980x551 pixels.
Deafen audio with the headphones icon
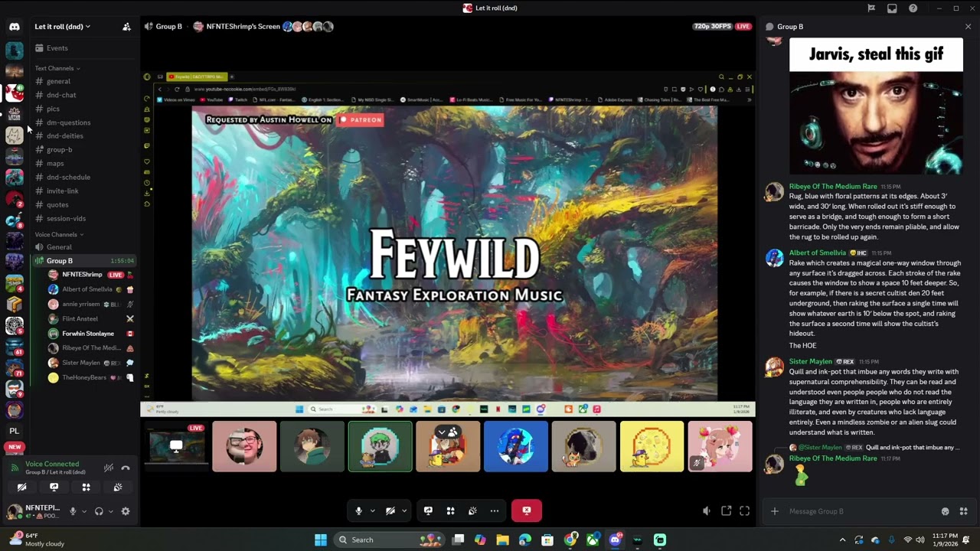(99, 511)
